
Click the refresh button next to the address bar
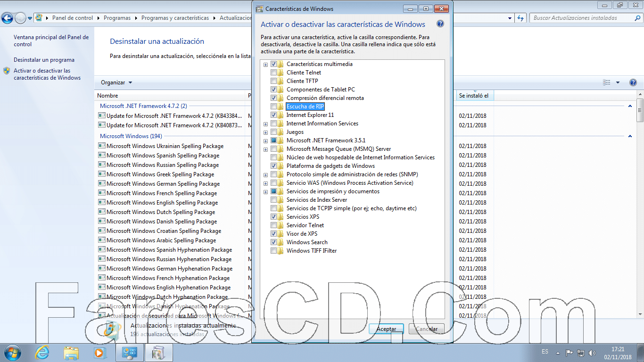point(520,18)
